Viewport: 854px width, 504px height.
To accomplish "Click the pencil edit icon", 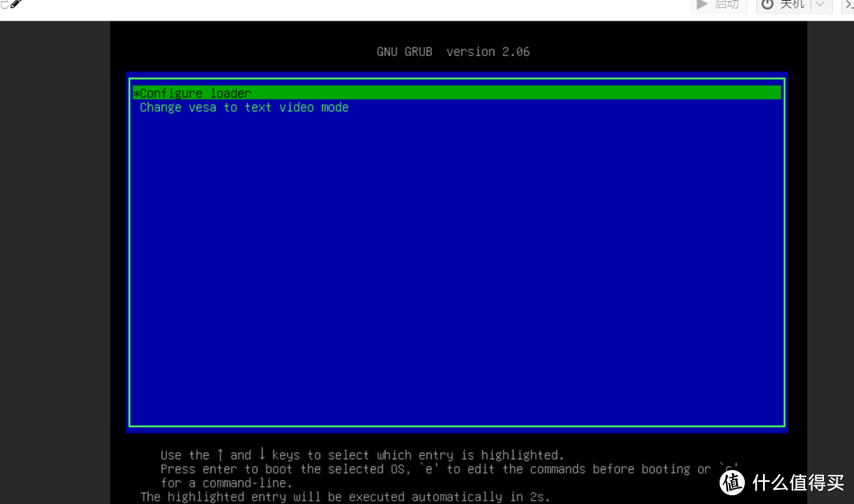I will (16, 4).
